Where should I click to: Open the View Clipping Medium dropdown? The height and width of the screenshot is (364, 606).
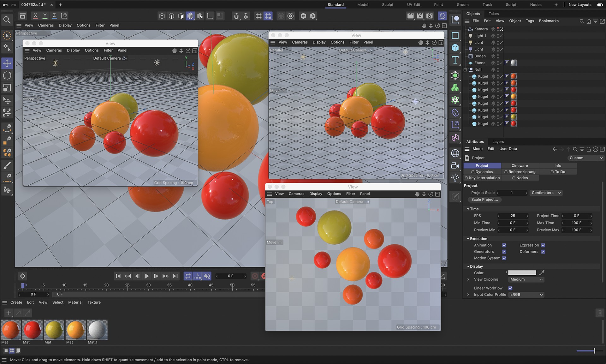click(x=526, y=279)
